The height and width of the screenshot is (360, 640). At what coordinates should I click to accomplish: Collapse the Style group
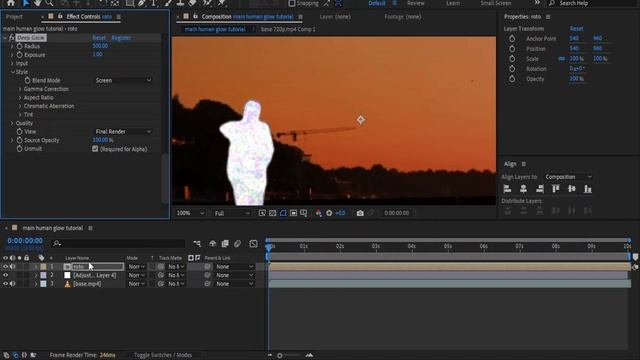tap(12, 72)
